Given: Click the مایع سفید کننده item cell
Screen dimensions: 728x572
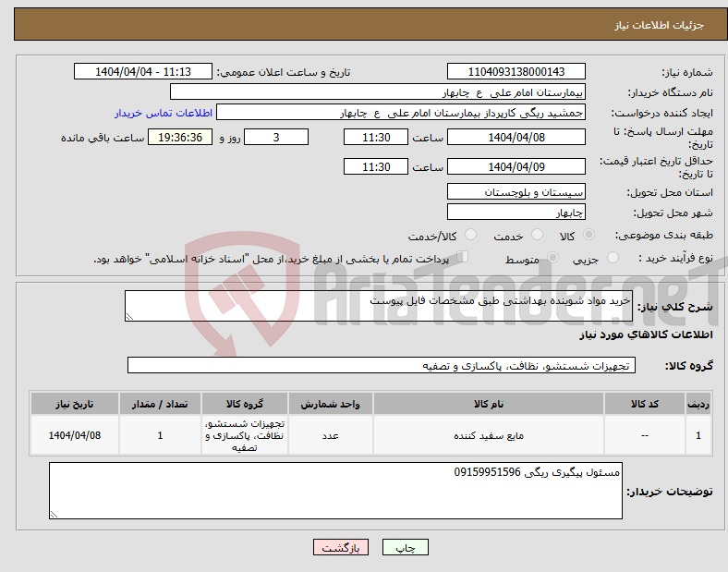Looking at the screenshot, I should 489,435.
